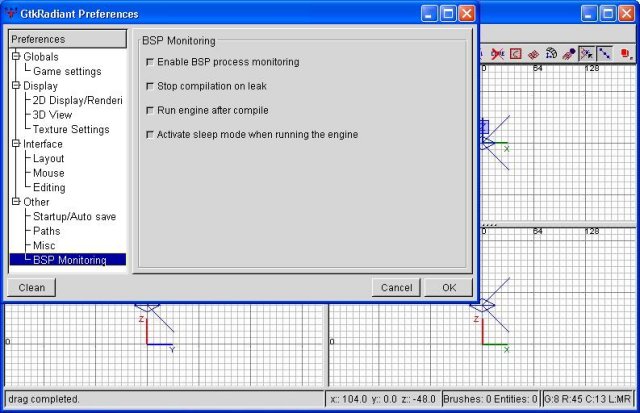Click the 'drag completed.' status bar text
The width and height of the screenshot is (640, 413).
[x=44, y=399]
